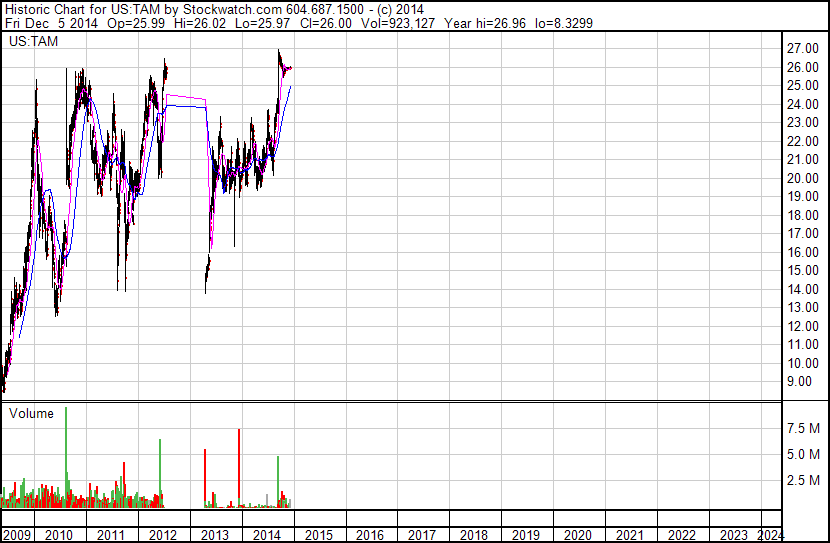Click the 2015 year label
Screen dimensions: 830x543
319,535
